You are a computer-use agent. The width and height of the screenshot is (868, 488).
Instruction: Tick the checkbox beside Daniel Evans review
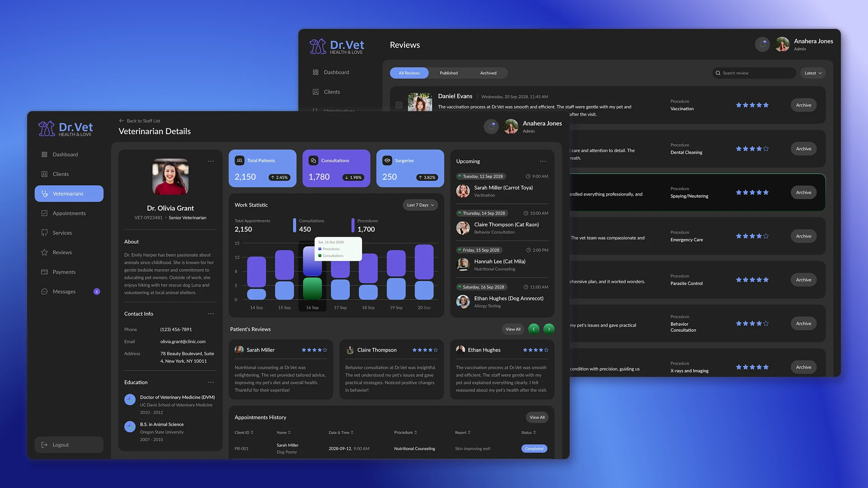[399, 105]
